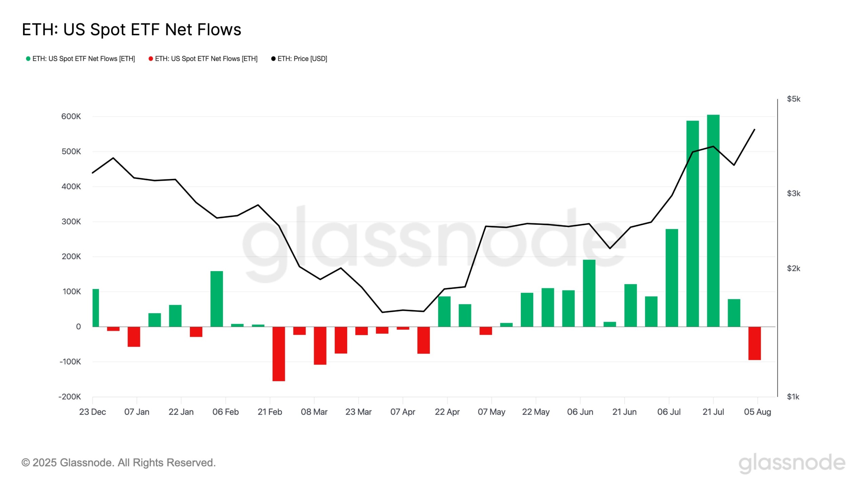
Task: Click the Glassnode copyright notice text
Action: [118, 463]
